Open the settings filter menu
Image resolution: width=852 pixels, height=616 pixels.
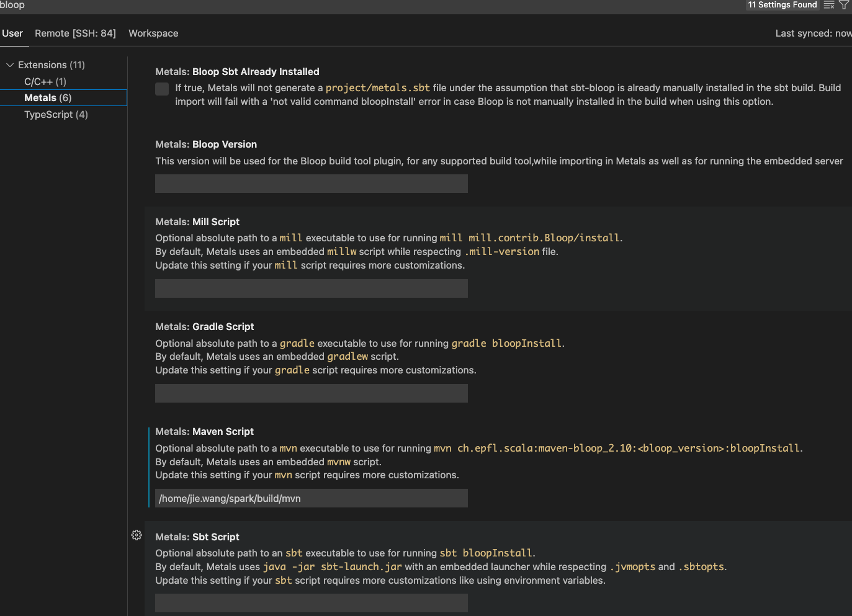(x=844, y=5)
